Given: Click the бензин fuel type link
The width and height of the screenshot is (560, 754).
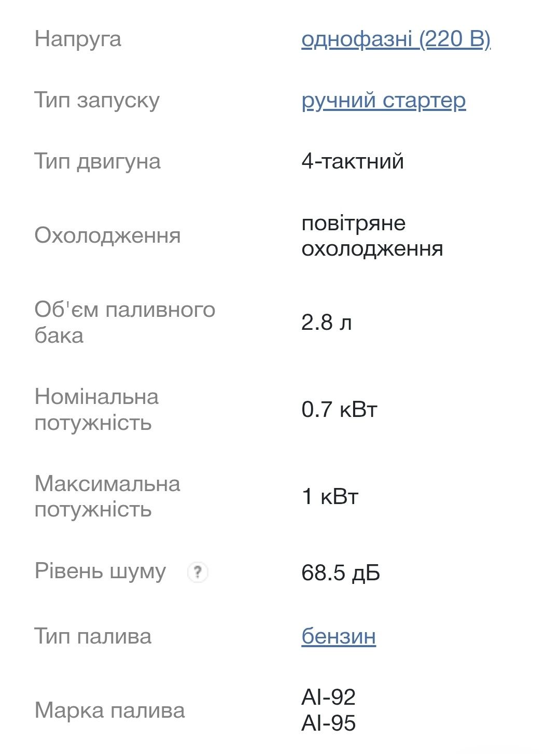Looking at the screenshot, I should 339,636.
